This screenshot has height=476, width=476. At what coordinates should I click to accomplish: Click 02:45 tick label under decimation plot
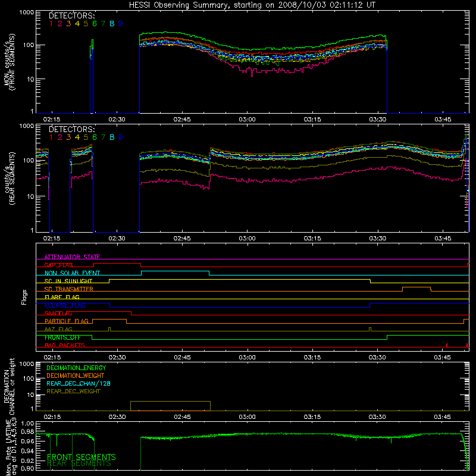182,417
